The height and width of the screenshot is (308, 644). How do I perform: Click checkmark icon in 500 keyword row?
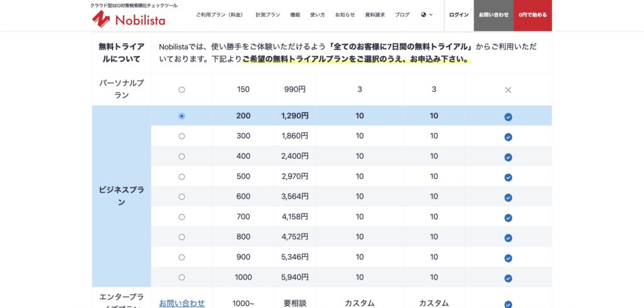(x=508, y=177)
